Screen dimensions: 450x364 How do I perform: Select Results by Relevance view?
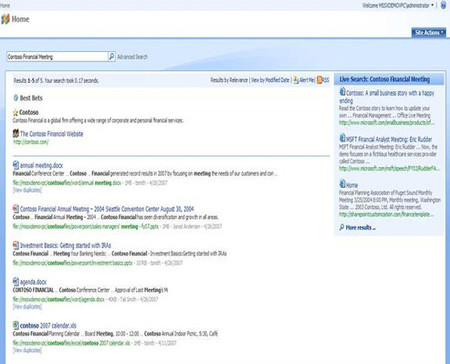click(x=229, y=80)
